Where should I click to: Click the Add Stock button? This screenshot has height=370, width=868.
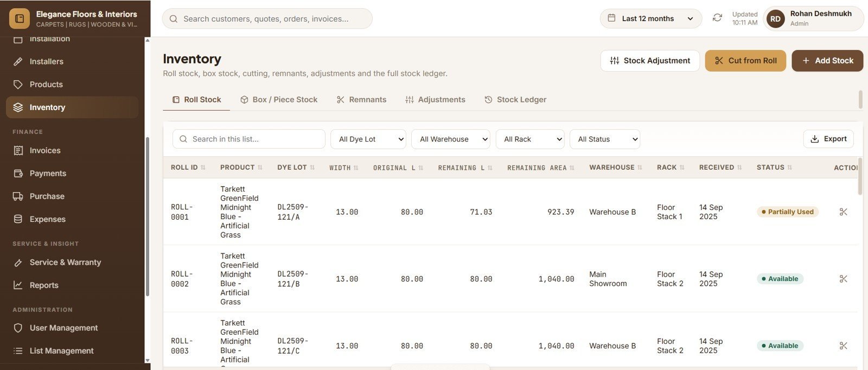point(827,61)
